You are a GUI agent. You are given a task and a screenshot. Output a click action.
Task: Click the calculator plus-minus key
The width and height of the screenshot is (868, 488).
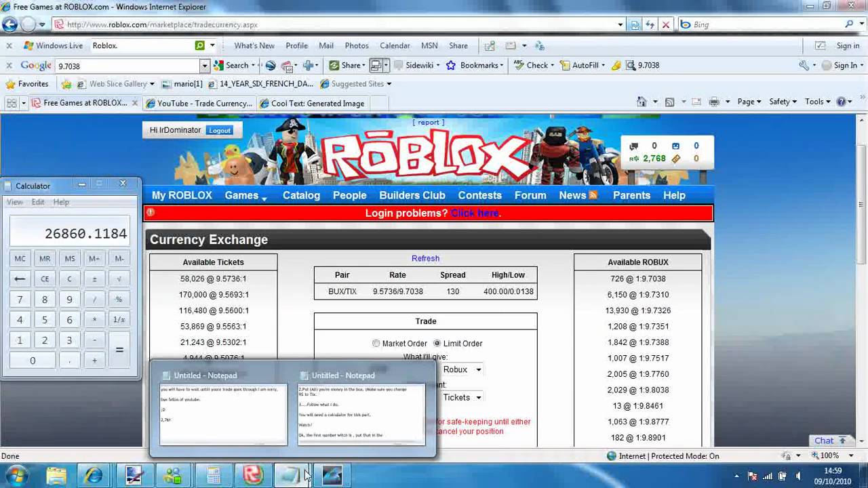pyautogui.click(x=94, y=279)
